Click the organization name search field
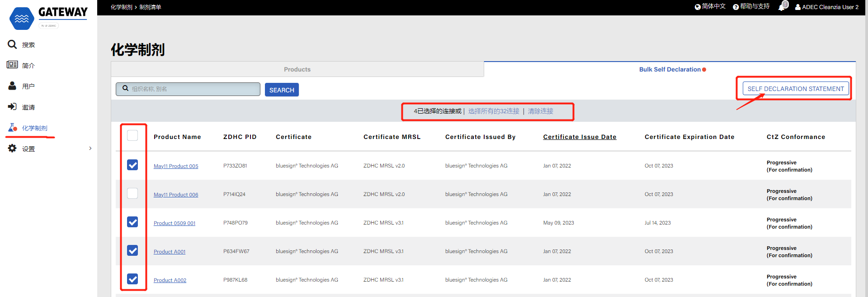The image size is (868, 297). click(188, 89)
